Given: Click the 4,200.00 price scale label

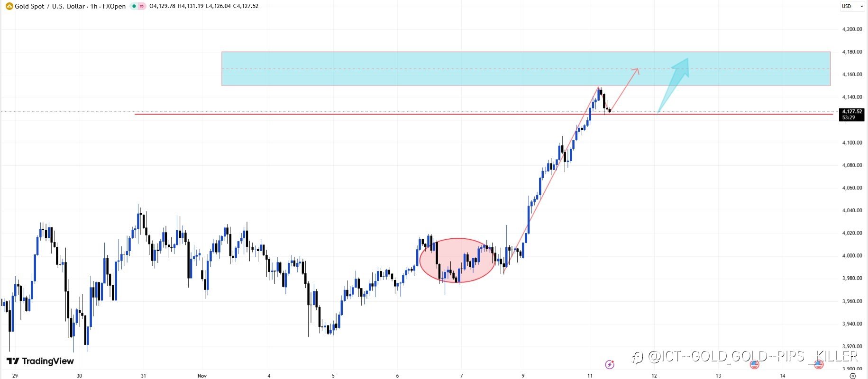Looking at the screenshot, I should point(851,29).
